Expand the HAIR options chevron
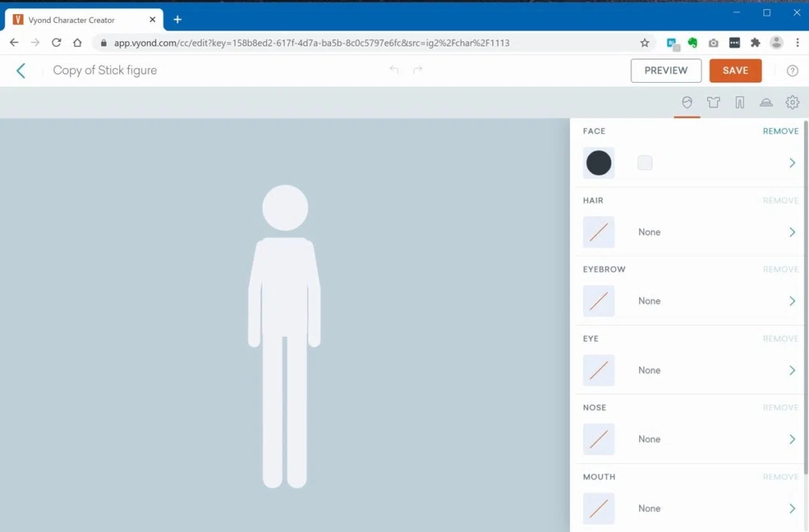Image resolution: width=809 pixels, height=532 pixels. click(792, 232)
